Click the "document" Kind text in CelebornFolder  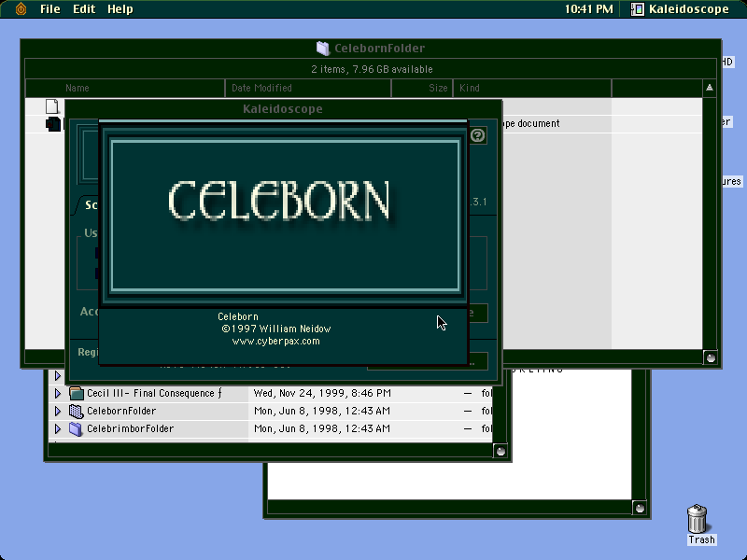click(539, 124)
